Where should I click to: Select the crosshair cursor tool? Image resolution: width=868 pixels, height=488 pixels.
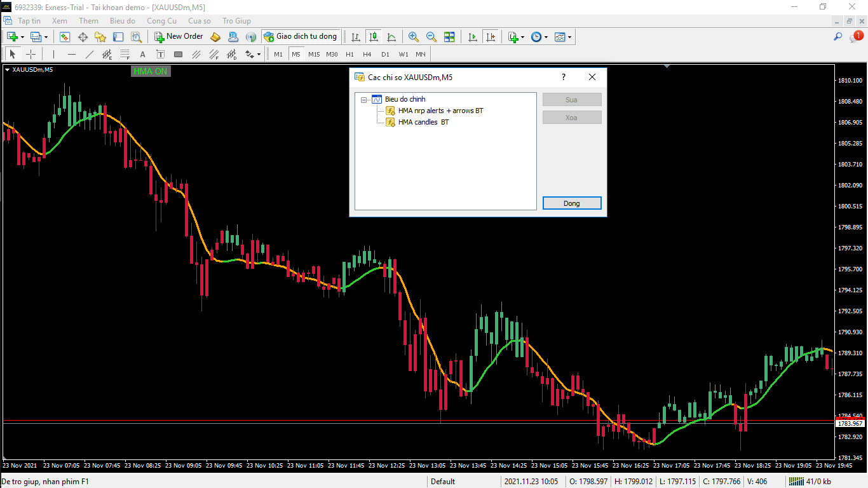(x=31, y=54)
